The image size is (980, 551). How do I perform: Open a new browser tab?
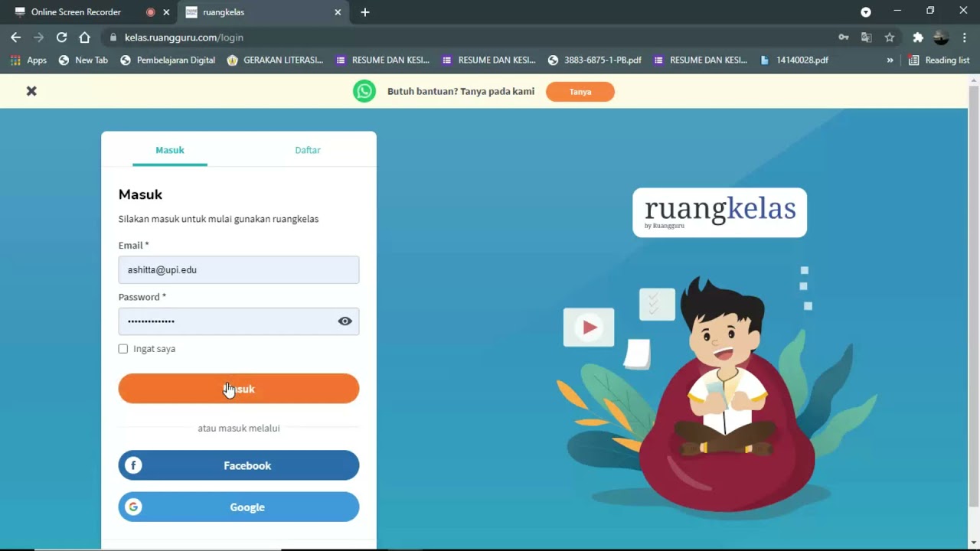(x=365, y=12)
